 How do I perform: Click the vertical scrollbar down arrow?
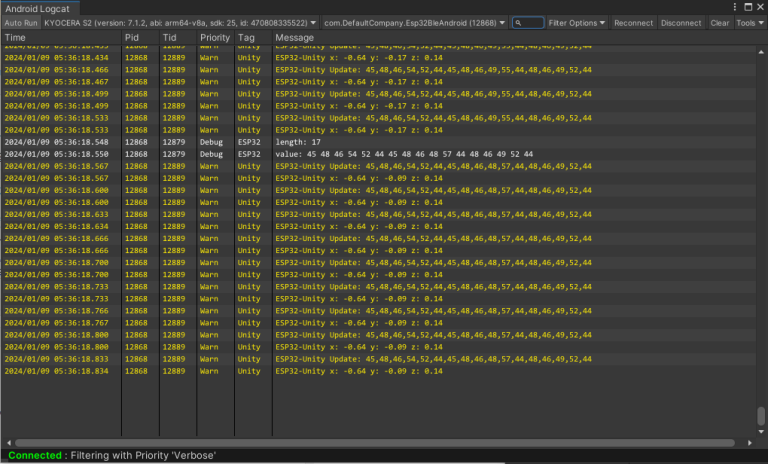[761, 432]
